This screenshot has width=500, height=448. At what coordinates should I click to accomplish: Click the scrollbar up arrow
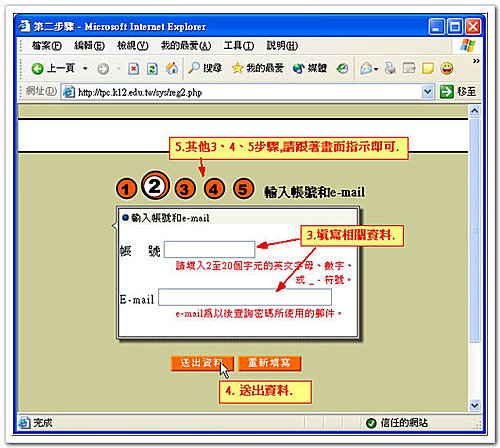tap(474, 111)
